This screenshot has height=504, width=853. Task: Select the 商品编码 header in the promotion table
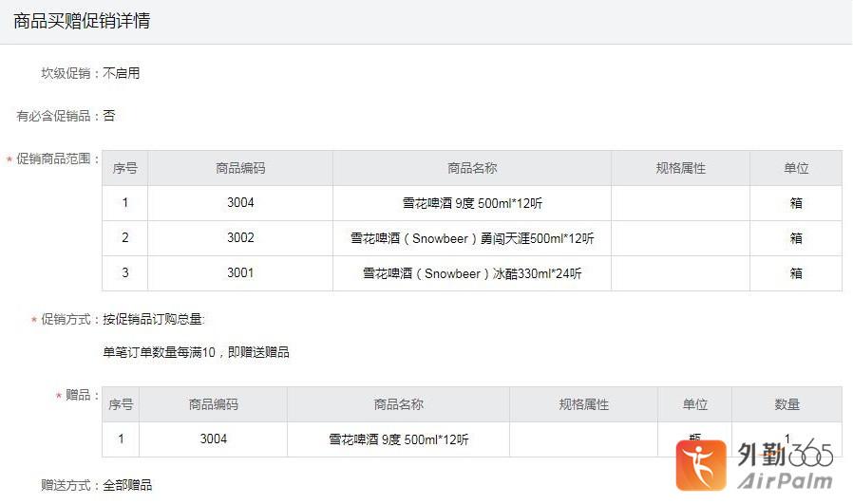tap(240, 168)
